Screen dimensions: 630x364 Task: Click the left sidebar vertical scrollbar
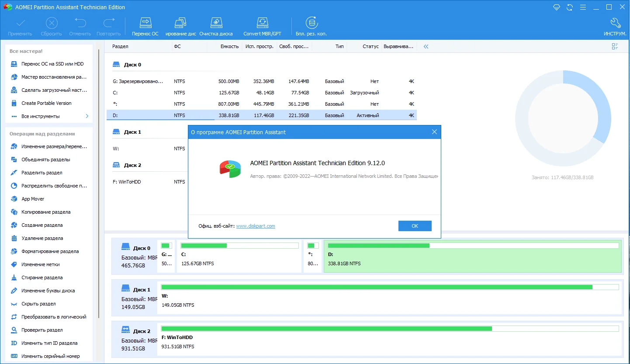point(100,184)
